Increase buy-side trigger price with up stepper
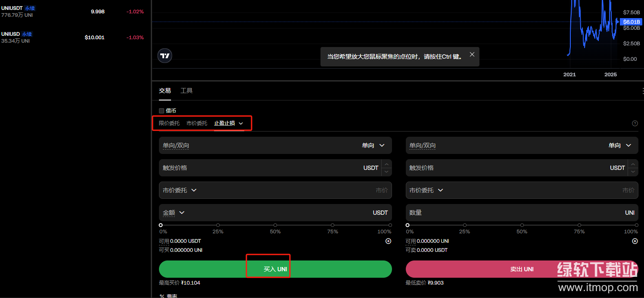 (386, 164)
